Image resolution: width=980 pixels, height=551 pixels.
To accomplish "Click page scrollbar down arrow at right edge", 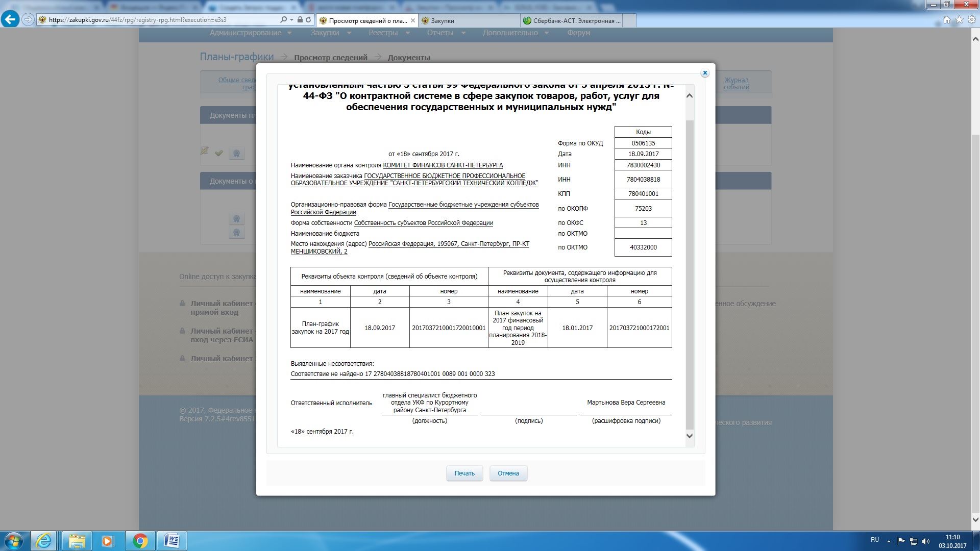I will [975, 520].
